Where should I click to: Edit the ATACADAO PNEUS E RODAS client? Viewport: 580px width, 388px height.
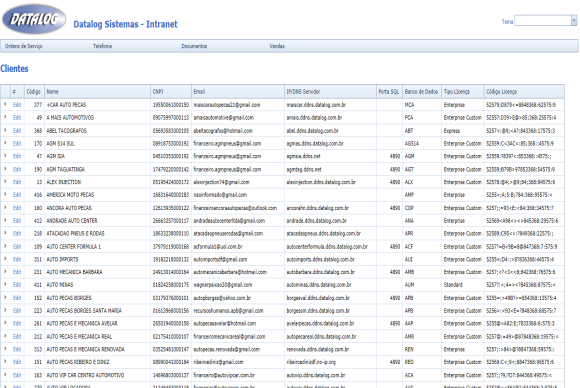pos(17,233)
